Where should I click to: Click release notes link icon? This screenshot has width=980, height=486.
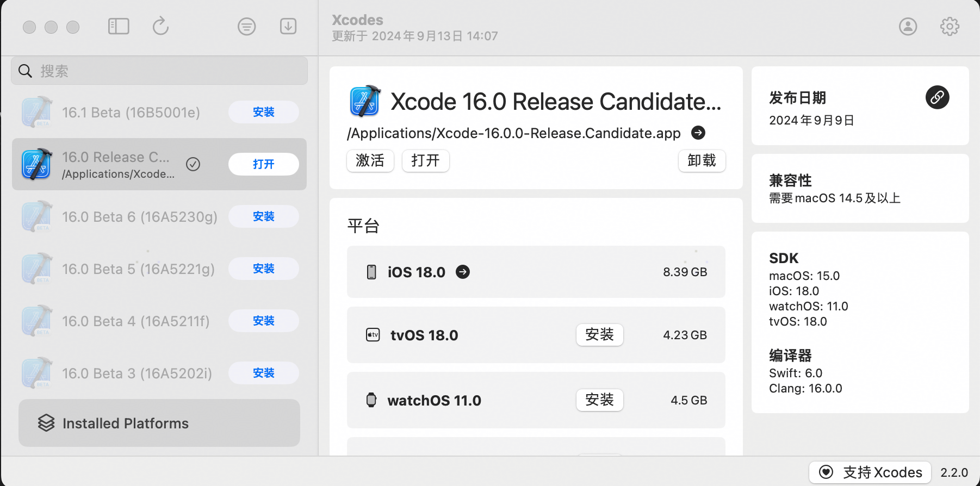937,97
